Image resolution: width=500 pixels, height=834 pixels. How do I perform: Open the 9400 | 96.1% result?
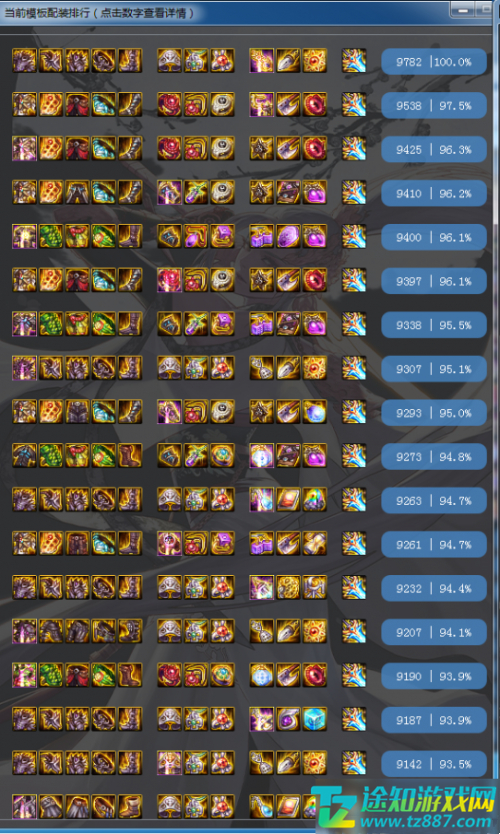tap(434, 237)
